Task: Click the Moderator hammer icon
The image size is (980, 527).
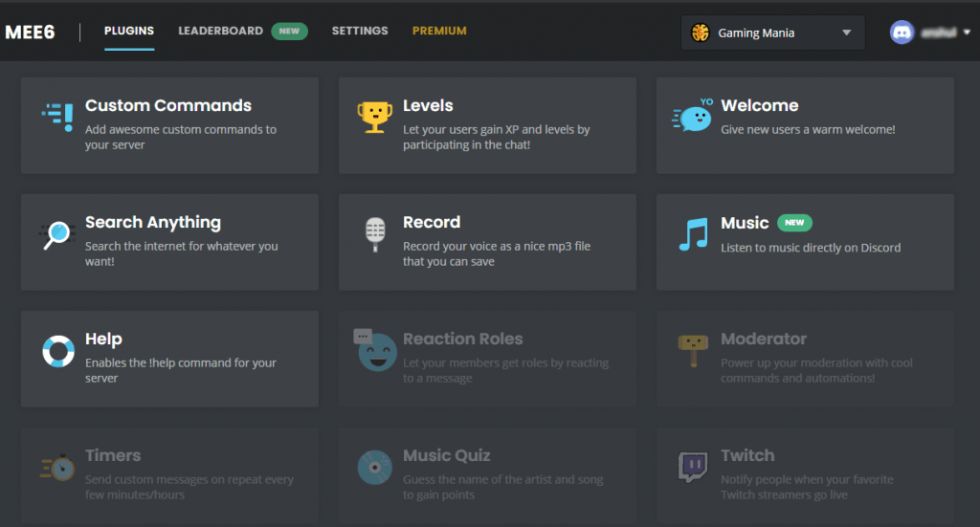Action: pos(693,351)
